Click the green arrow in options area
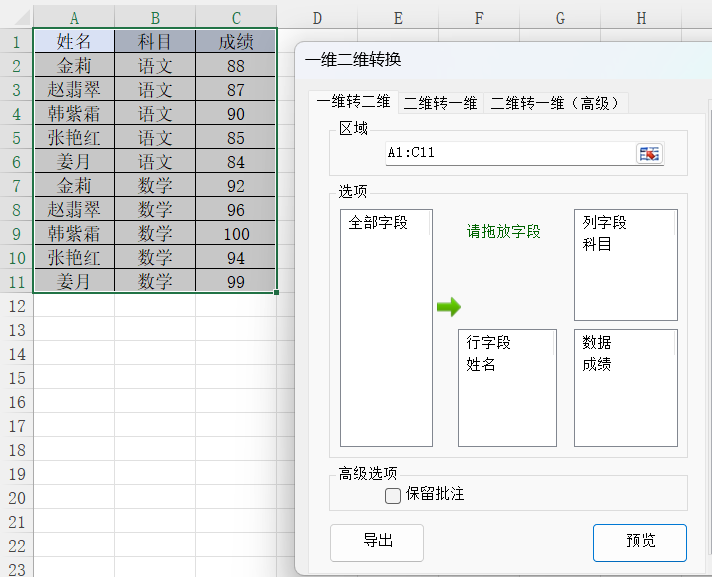The height and width of the screenshot is (577, 712). (x=449, y=307)
